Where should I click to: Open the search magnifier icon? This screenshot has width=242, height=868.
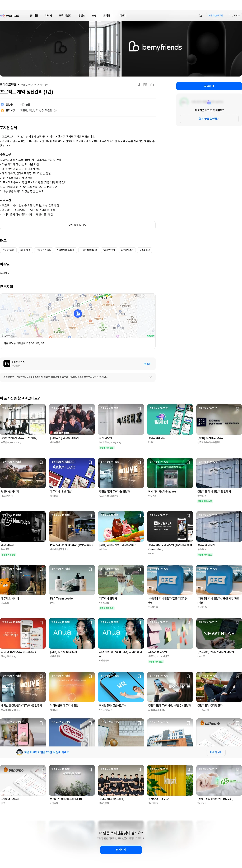(x=200, y=16)
